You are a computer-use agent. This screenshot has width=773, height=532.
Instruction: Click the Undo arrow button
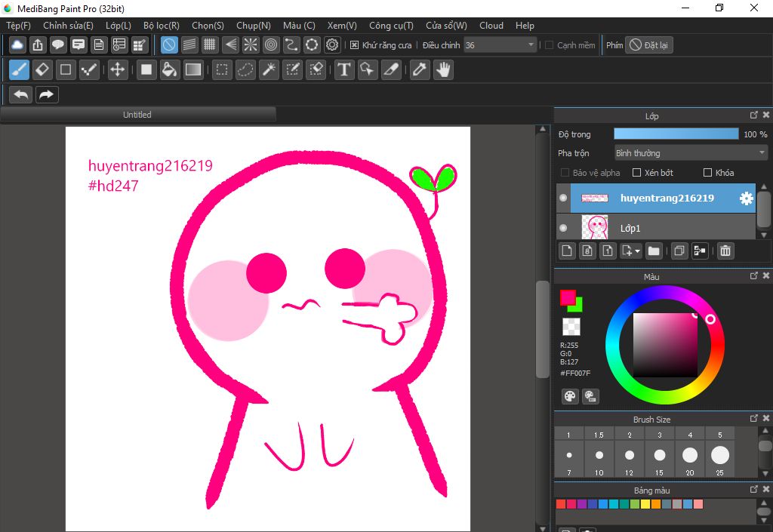click(x=21, y=94)
